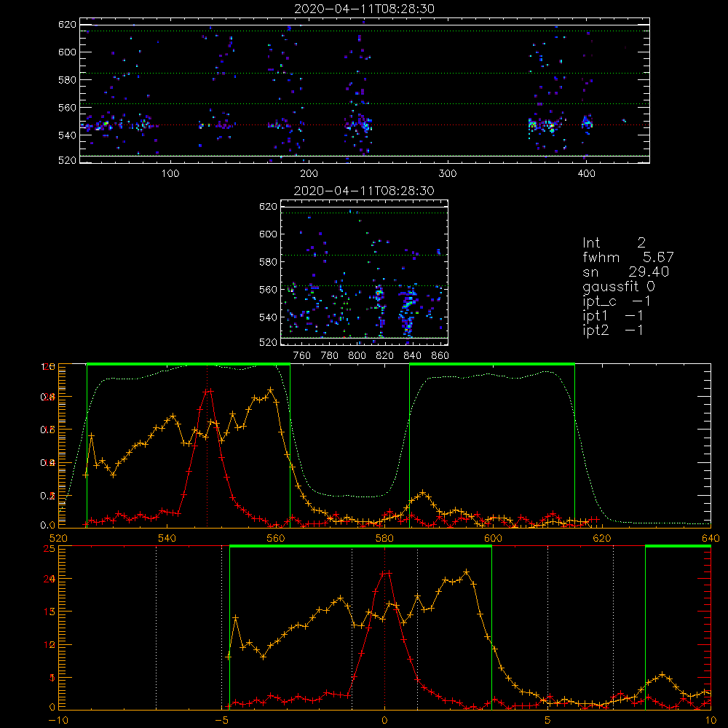Image resolution: width=728 pixels, height=728 pixels.
Task: Click the 'ipt1 -1' readout
Action: (613, 316)
